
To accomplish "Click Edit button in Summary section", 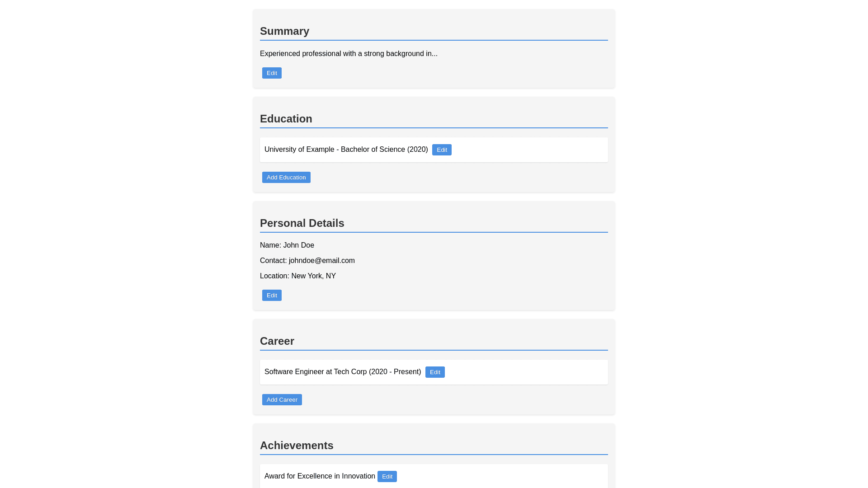I will (272, 73).
